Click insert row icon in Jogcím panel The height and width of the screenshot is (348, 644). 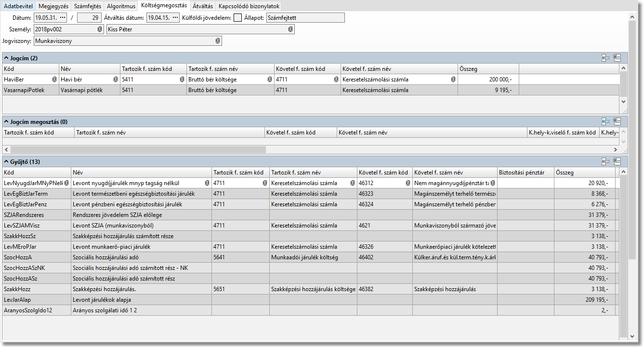coord(605,58)
